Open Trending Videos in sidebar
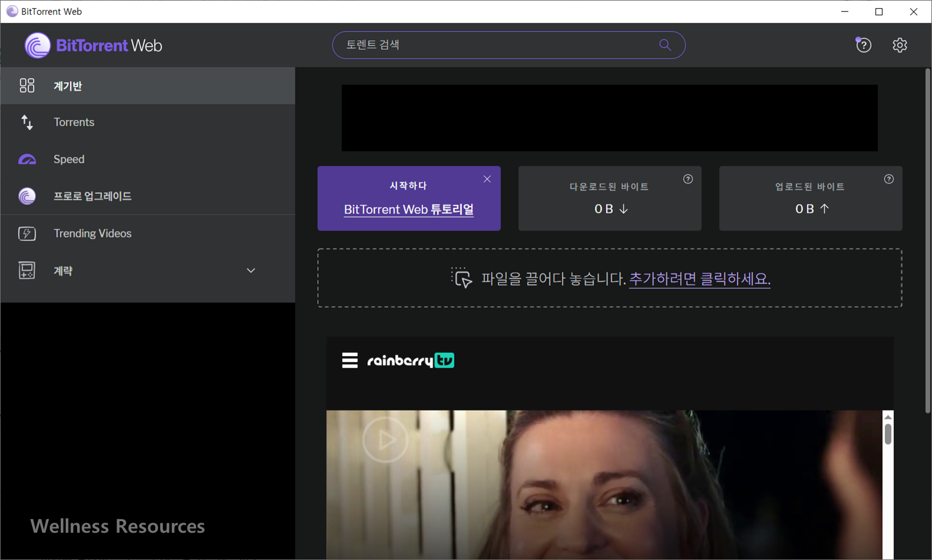Viewport: 932px width, 560px height. point(148,233)
